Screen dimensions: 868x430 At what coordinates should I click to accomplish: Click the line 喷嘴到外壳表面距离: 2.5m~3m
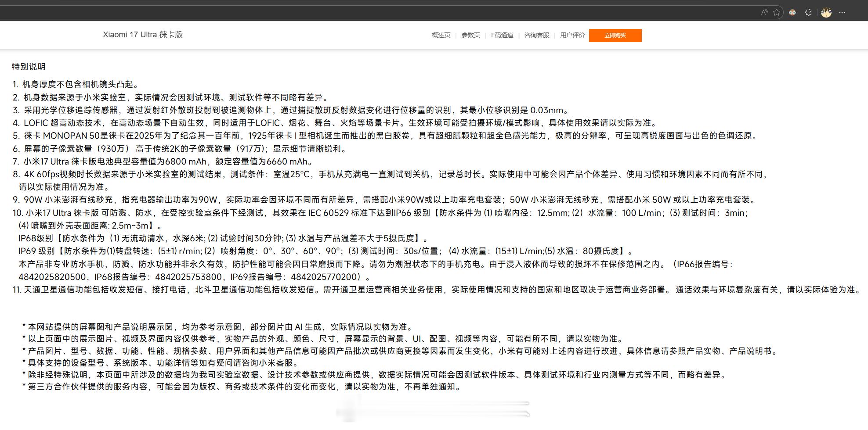pos(90,226)
